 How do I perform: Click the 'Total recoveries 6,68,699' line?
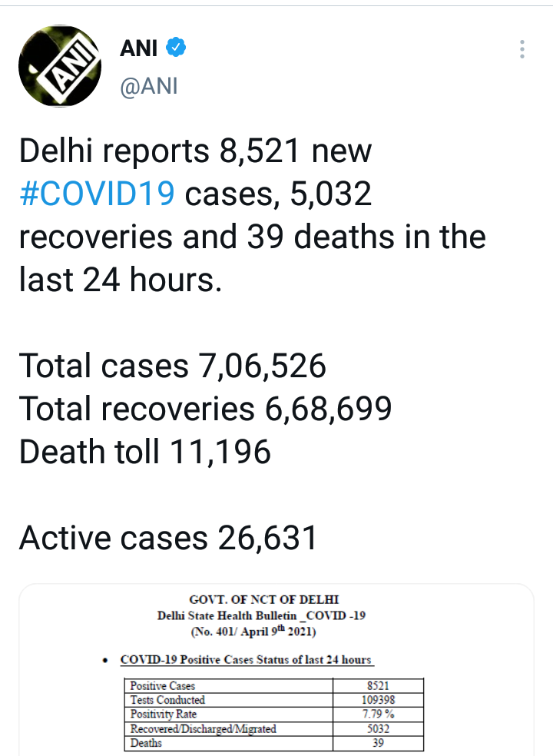pyautogui.click(x=205, y=409)
